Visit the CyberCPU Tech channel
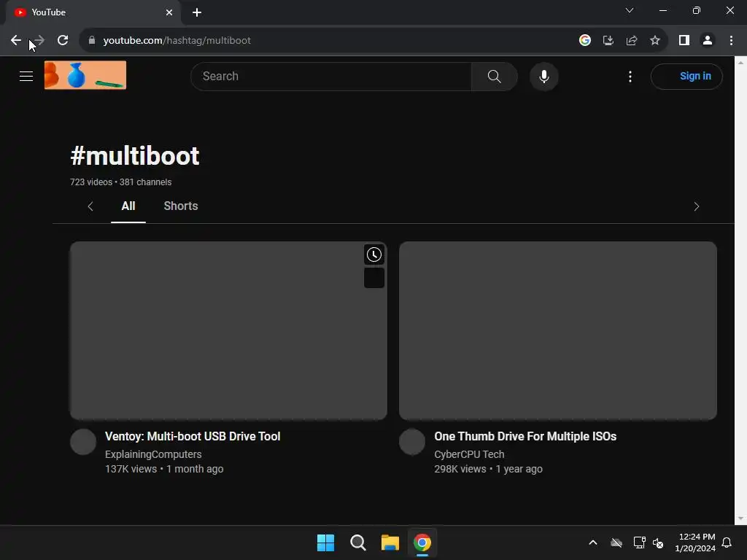Viewport: 747px width, 560px height. pos(469,454)
